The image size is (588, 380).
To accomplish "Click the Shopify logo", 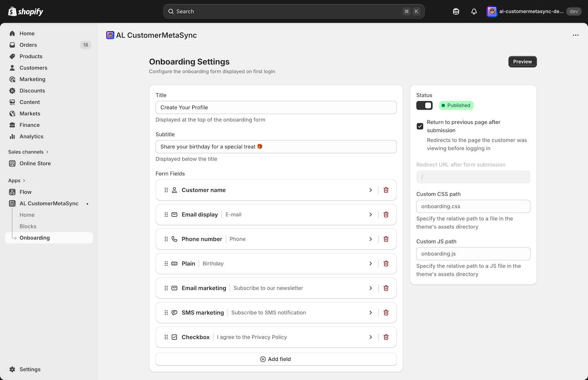I will [x=26, y=11].
